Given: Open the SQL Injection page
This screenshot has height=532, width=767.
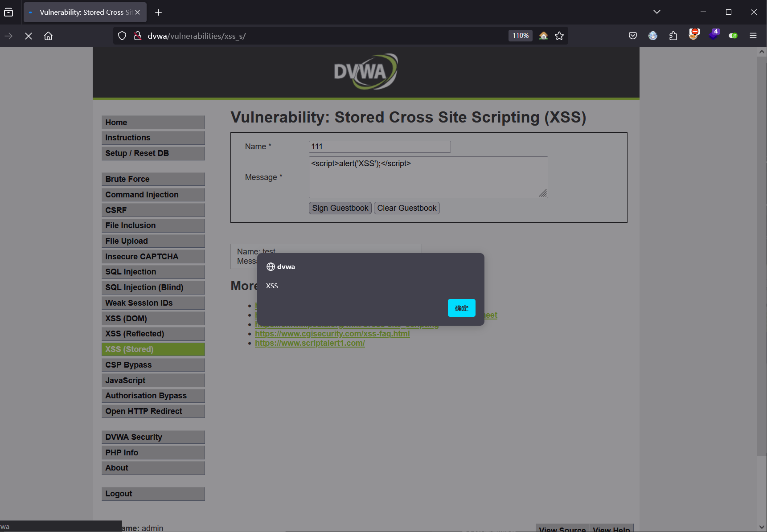Looking at the screenshot, I should pos(153,272).
